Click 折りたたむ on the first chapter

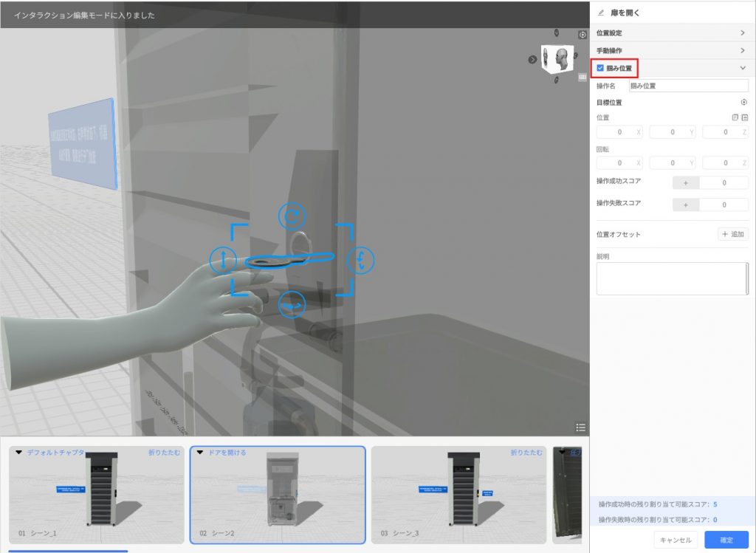pos(164,453)
